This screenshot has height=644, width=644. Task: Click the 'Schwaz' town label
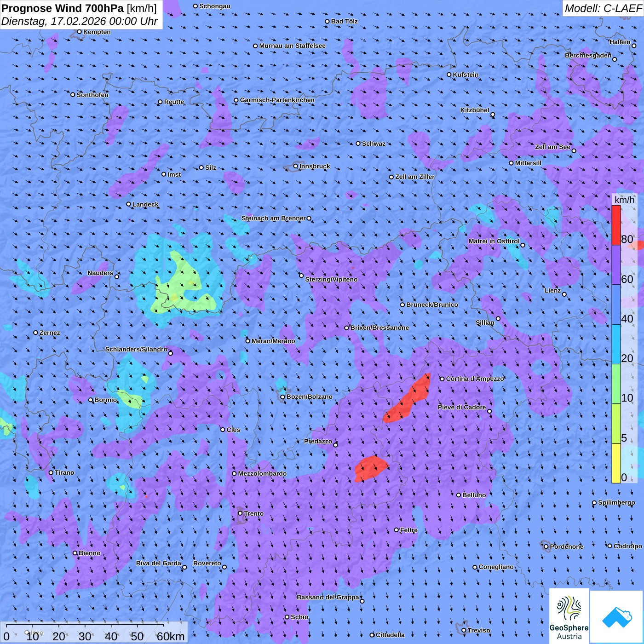(x=374, y=144)
